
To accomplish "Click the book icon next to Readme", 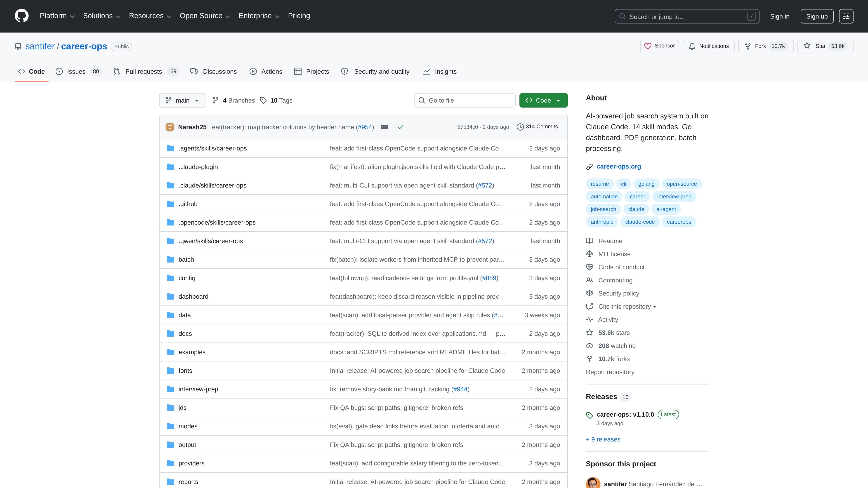I will pos(589,241).
